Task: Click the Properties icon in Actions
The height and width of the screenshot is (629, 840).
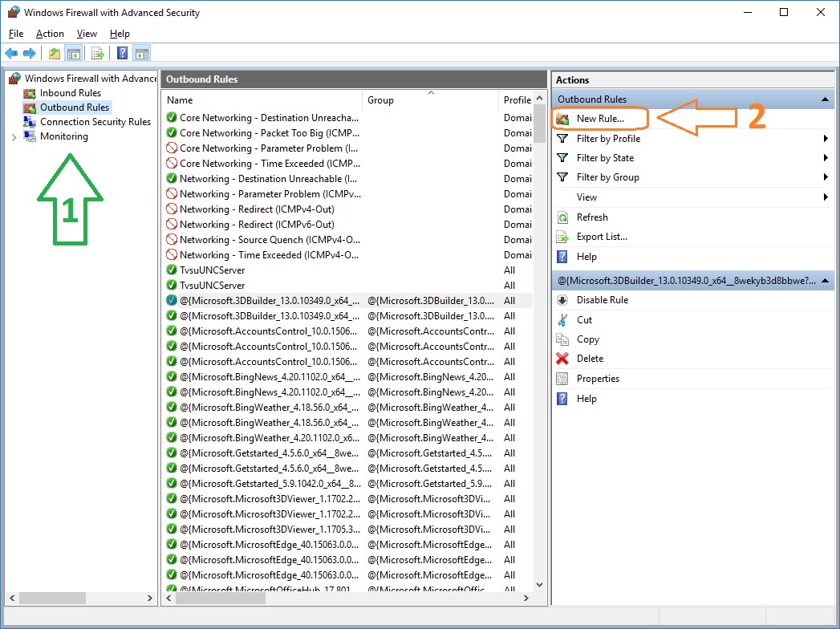Action: [x=562, y=379]
